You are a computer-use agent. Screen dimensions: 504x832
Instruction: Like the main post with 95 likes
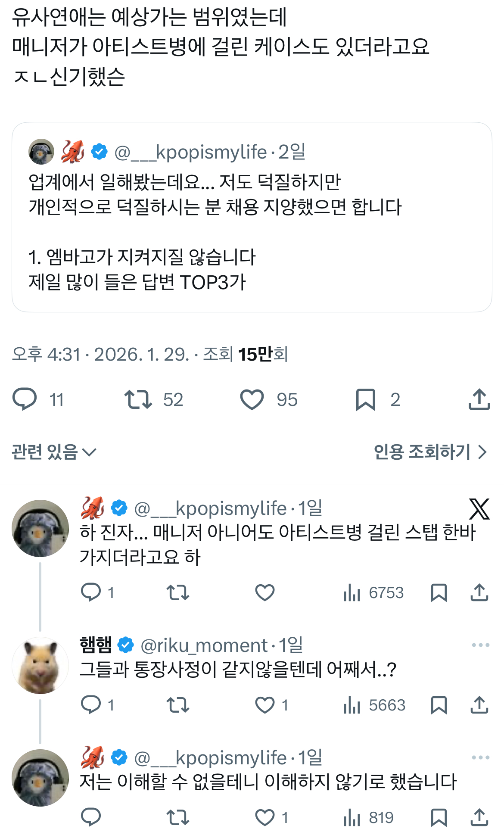[252, 399]
